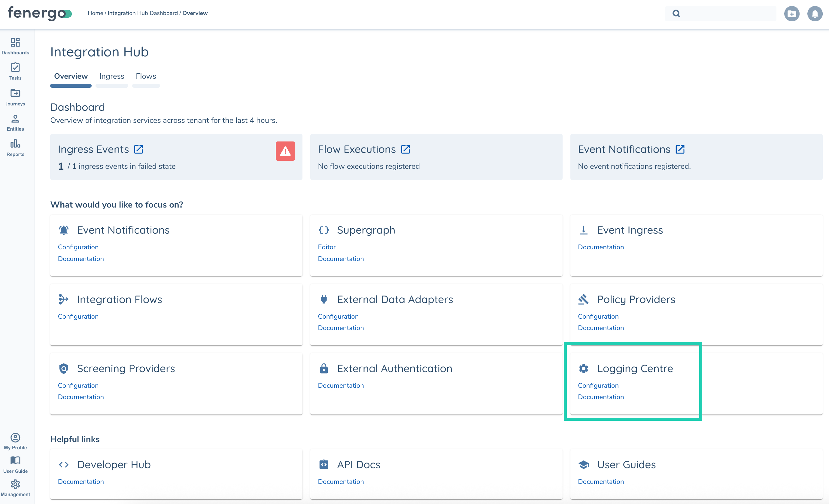Screen dimensions: 829x504
Task: Open Supergraph Editor link
Action: 326,247
